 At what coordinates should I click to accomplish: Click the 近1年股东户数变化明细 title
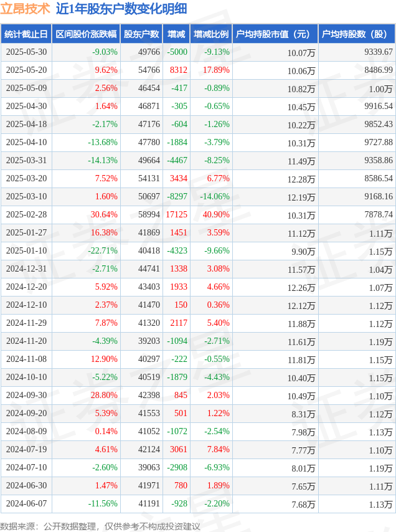click(121, 9)
